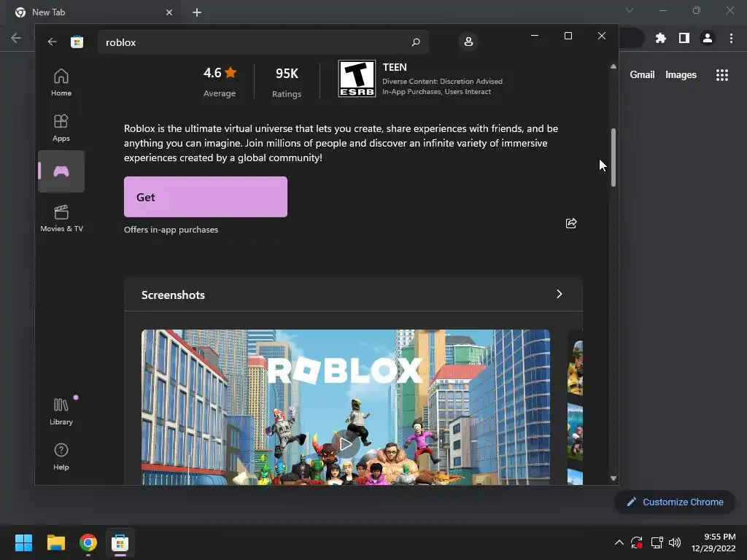Play the Roblox trailer video
The width and height of the screenshot is (747, 560).
click(x=345, y=444)
